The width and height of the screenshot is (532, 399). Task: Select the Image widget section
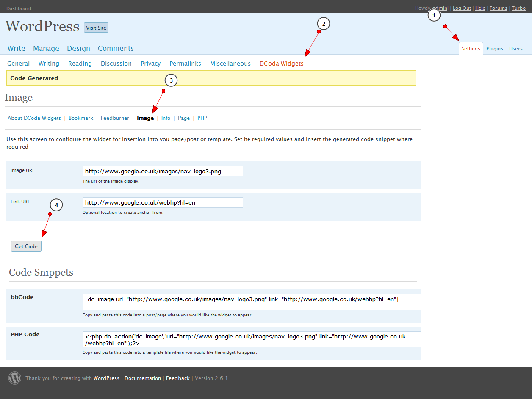tap(145, 118)
